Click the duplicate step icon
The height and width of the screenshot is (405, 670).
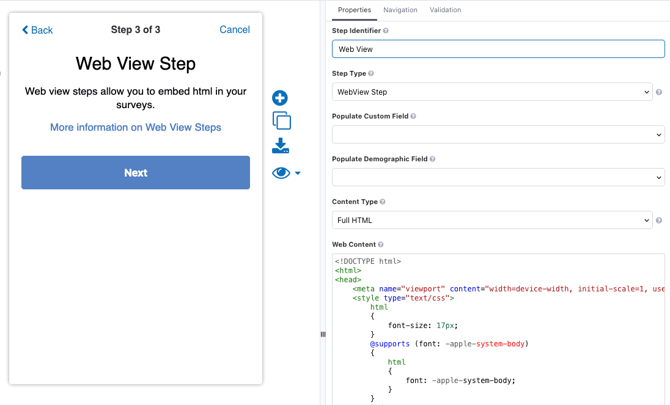pyautogui.click(x=281, y=121)
